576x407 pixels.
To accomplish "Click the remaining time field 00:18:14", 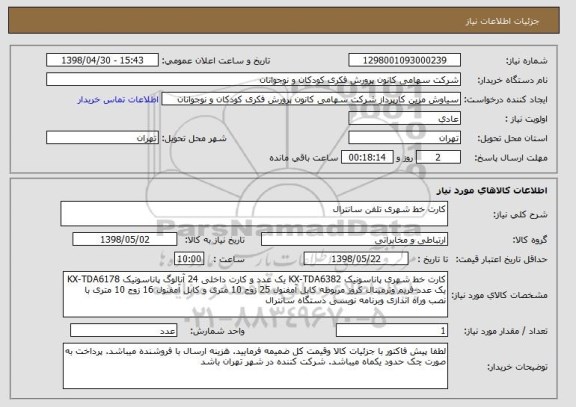I will pos(367,158).
